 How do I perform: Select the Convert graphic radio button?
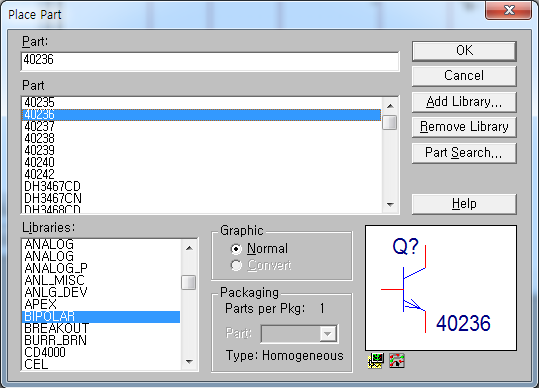tap(236, 265)
